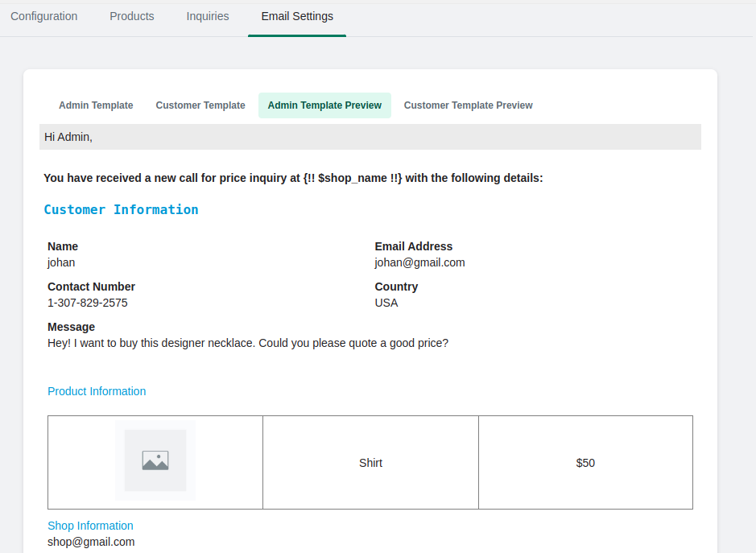Open the Configuration tab
Image resolution: width=756 pixels, height=553 pixels.
tap(43, 16)
